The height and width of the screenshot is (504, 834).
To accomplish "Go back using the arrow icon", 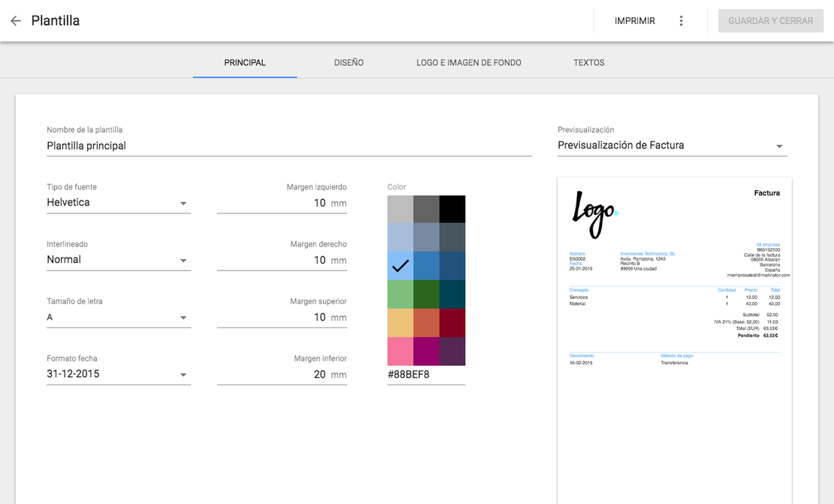I will pos(16,21).
